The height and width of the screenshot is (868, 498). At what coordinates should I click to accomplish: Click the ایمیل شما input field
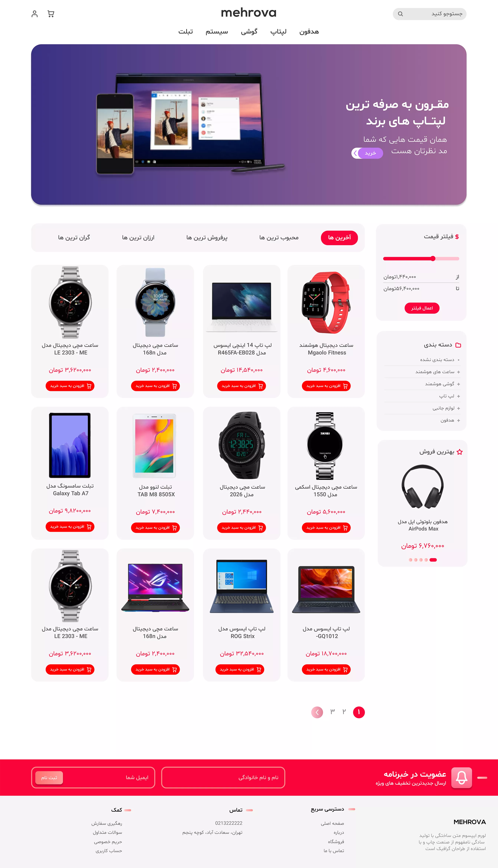coord(106,777)
